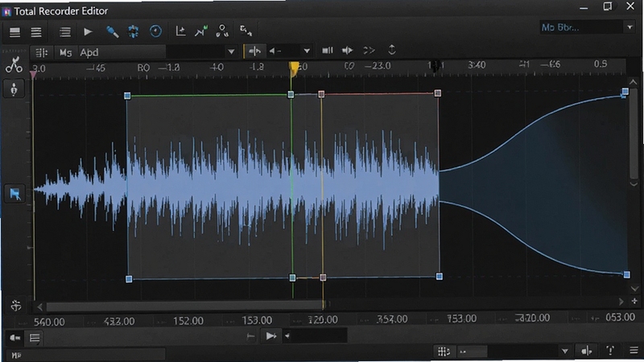The width and height of the screenshot is (644, 362).
Task: Click the scattered-points icon right of the nodes icon
Action: tap(246, 31)
